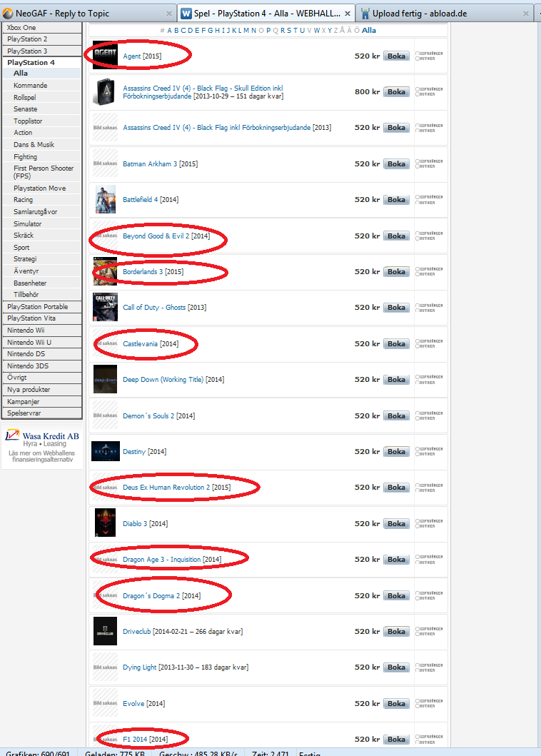Viewport: 541px width, 756px height.
Task: Tick the upper checkbox in the Driveclub row
Action: click(418, 629)
